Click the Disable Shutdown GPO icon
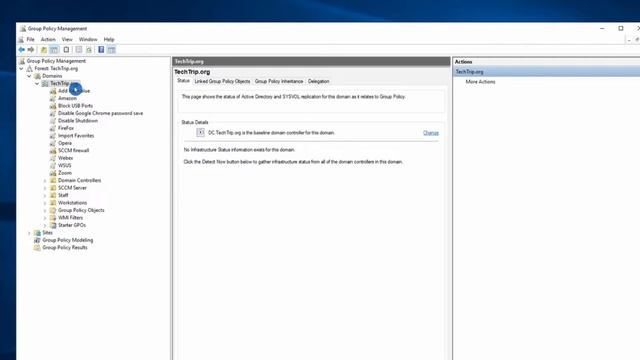Image resolution: width=640 pixels, height=360 pixels. pyautogui.click(x=53, y=121)
